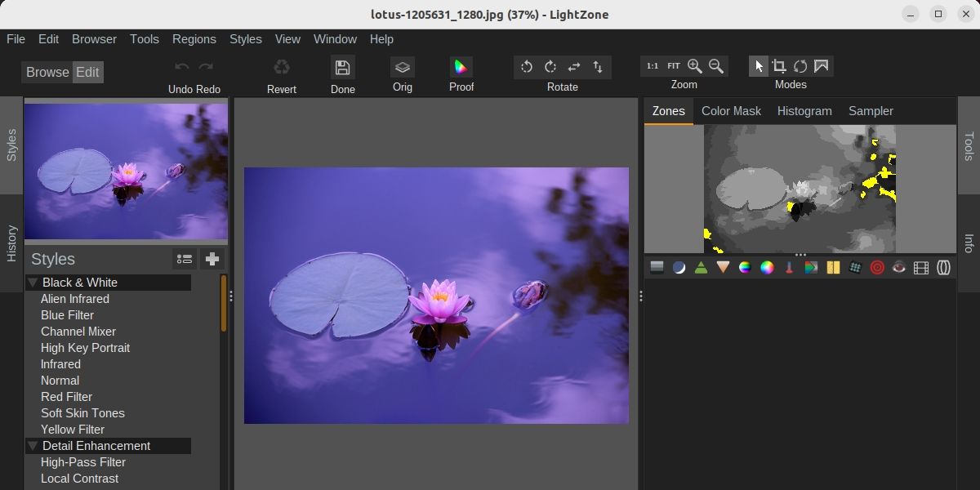
Task: Select the Rotate mode icon
Action: 800,66
